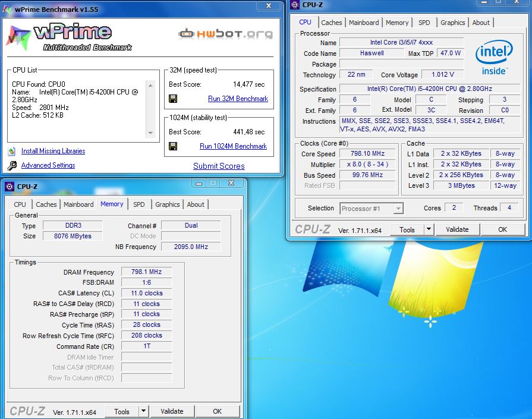The height and width of the screenshot is (419, 532).
Task: Click Command Rate value 1T
Action: pyautogui.click(x=147, y=346)
